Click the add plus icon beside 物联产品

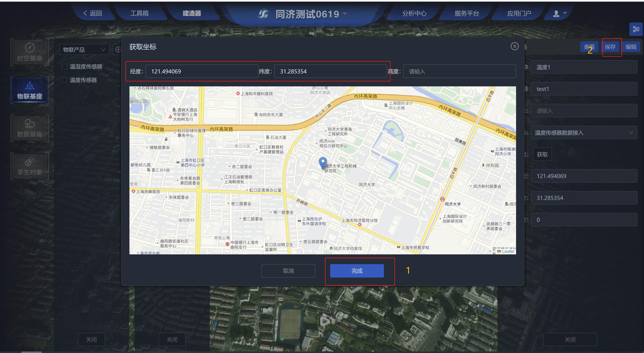point(118,49)
